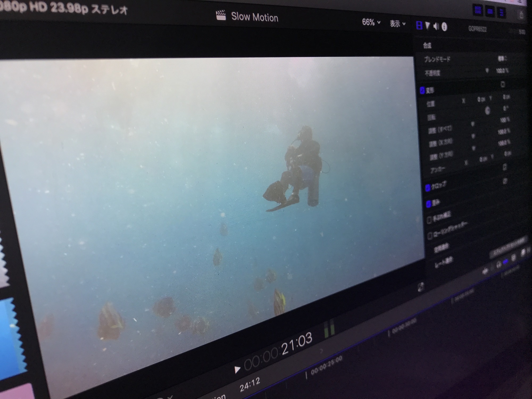Uncheck the クロップ (Crop) checkbox
The image size is (532, 399).
[x=427, y=188]
